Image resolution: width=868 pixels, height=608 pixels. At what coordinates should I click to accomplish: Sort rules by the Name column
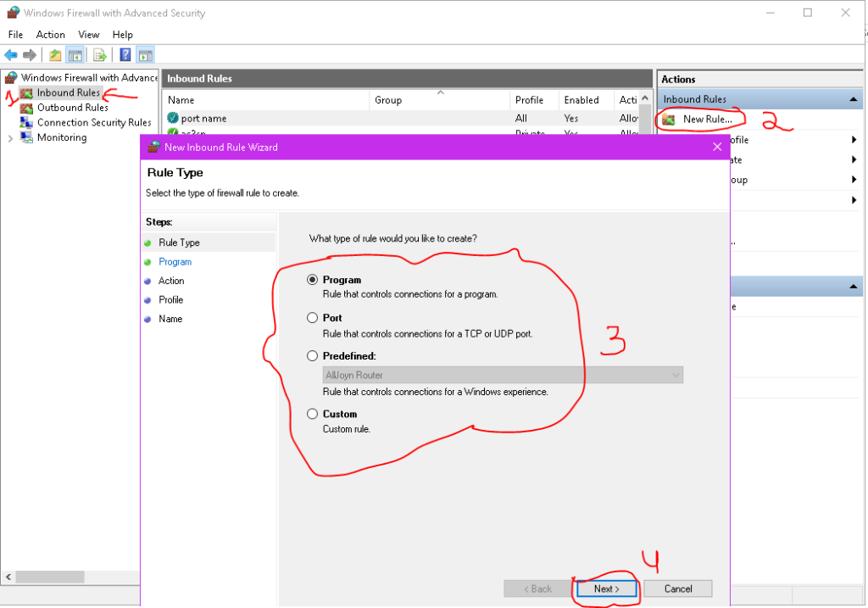(x=266, y=100)
